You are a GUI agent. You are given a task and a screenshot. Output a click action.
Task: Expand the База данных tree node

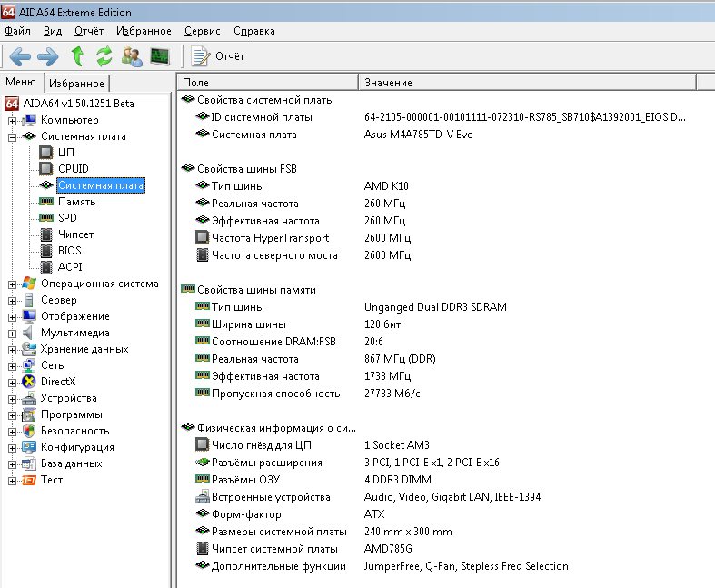click(x=13, y=464)
